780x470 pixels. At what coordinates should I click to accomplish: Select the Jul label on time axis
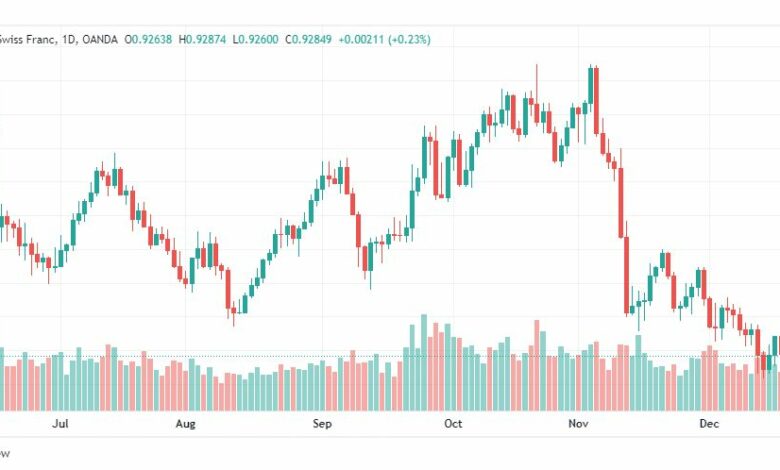[x=60, y=424]
